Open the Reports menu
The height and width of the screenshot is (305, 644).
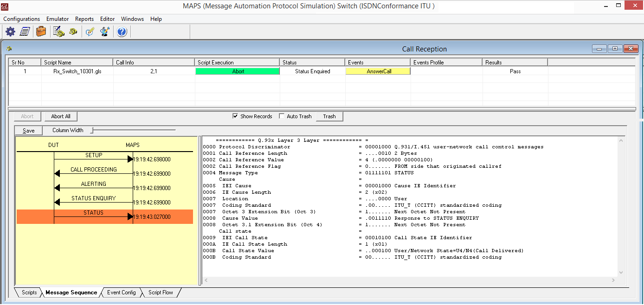pyautogui.click(x=84, y=19)
